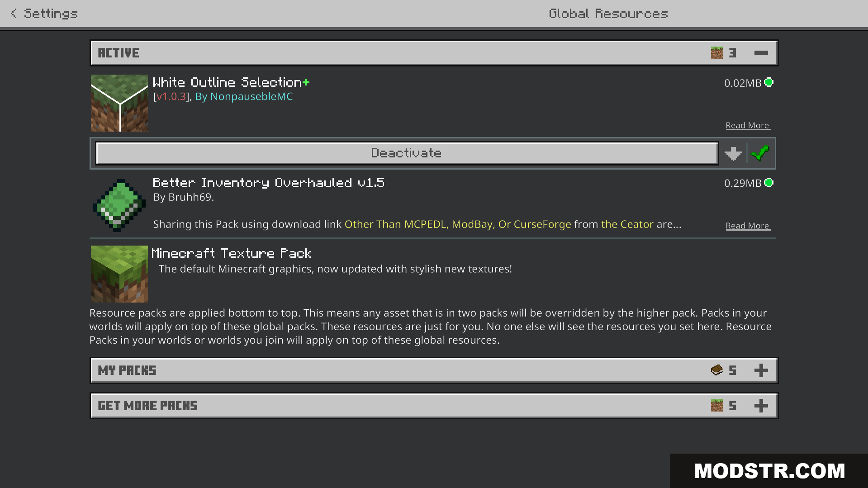Click the [v1.0.3] version text
Screen dimensions: 868x488
point(171,97)
